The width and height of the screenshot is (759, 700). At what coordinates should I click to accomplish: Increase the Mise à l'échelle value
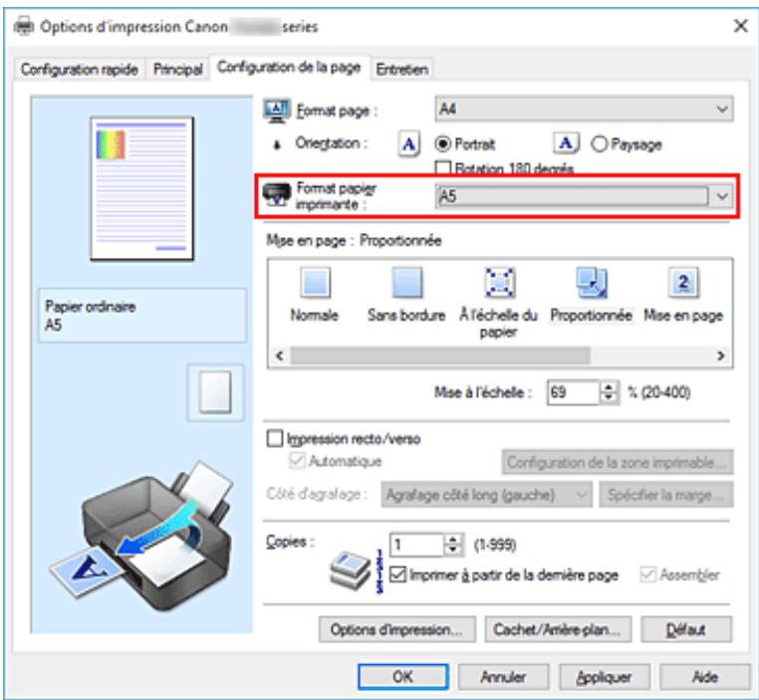point(609,387)
